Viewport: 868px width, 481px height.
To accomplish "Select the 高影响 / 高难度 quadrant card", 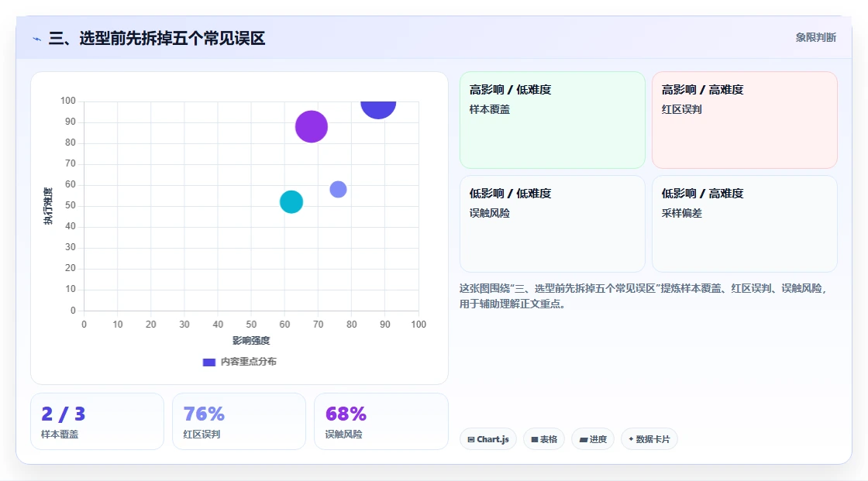I will pyautogui.click(x=745, y=120).
